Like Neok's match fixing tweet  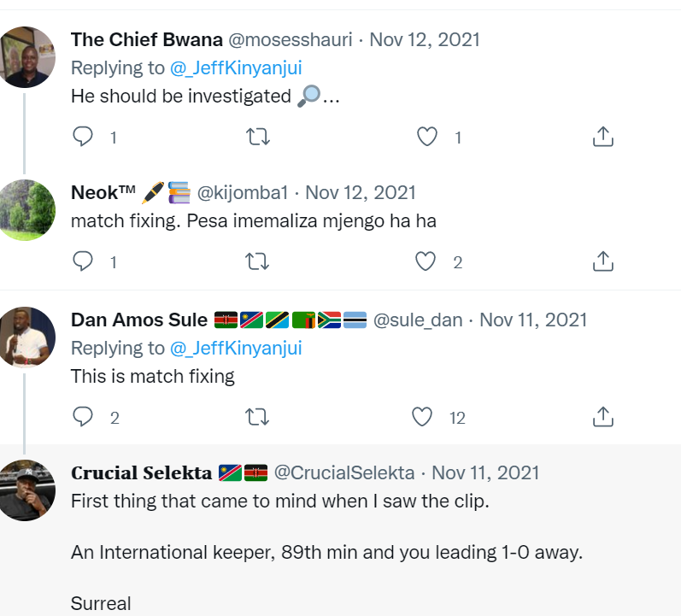coord(426,261)
